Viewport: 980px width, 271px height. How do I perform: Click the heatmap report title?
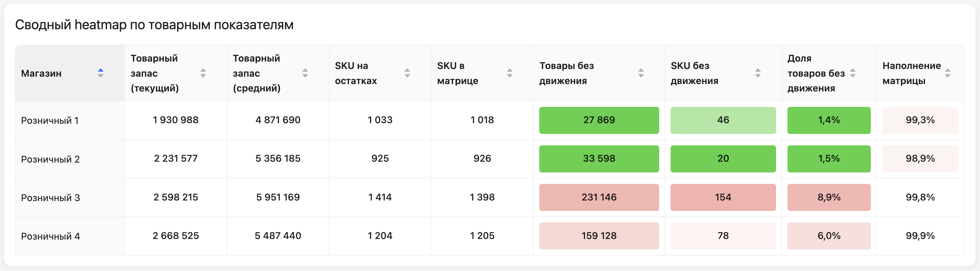click(154, 25)
